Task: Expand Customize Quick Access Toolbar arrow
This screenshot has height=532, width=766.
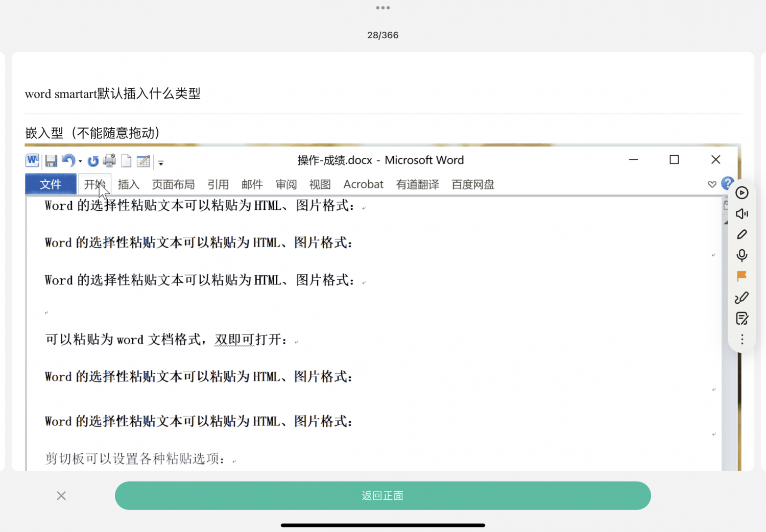Action: tap(161, 163)
